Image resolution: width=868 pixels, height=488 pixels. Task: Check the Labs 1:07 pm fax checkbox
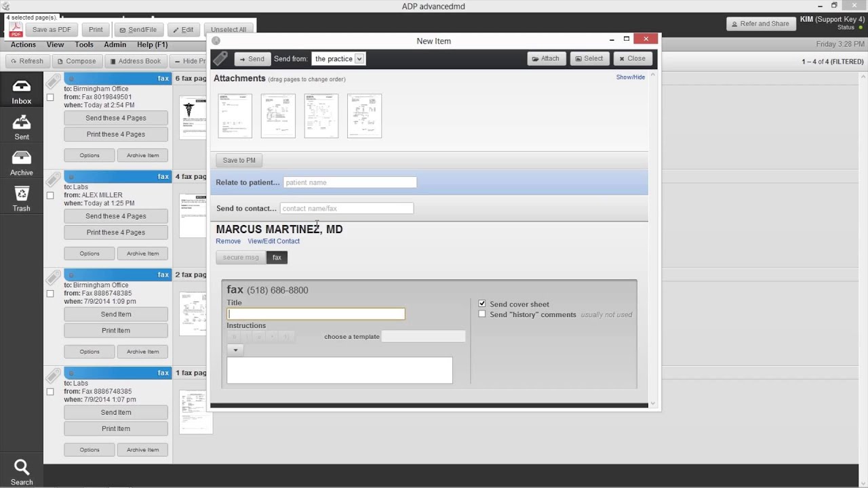[x=50, y=392]
